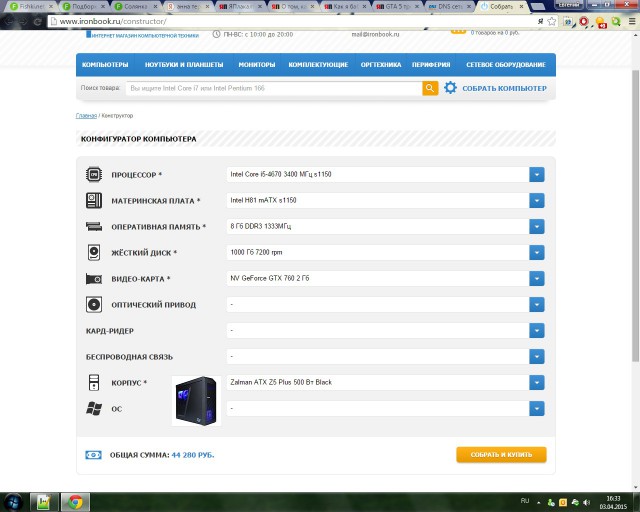The width and height of the screenshot is (640, 512).
Task: Click the hard disk icon
Action: [94, 252]
